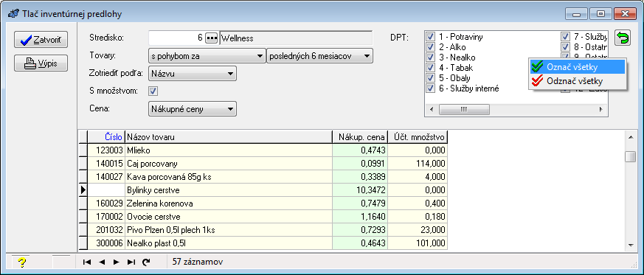Toggle the S množstvom checkbox
The image size is (644, 275).
[x=153, y=91]
